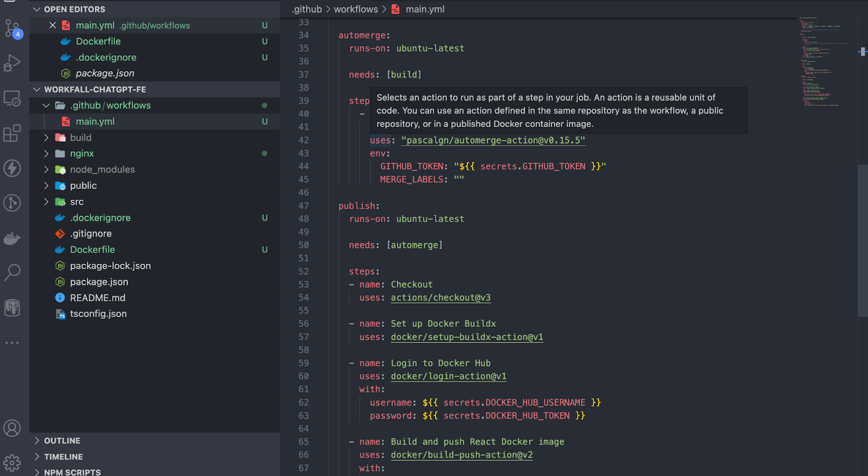The image size is (868, 476).
Task: Open the Search magnifier view
Action: [x=12, y=272]
